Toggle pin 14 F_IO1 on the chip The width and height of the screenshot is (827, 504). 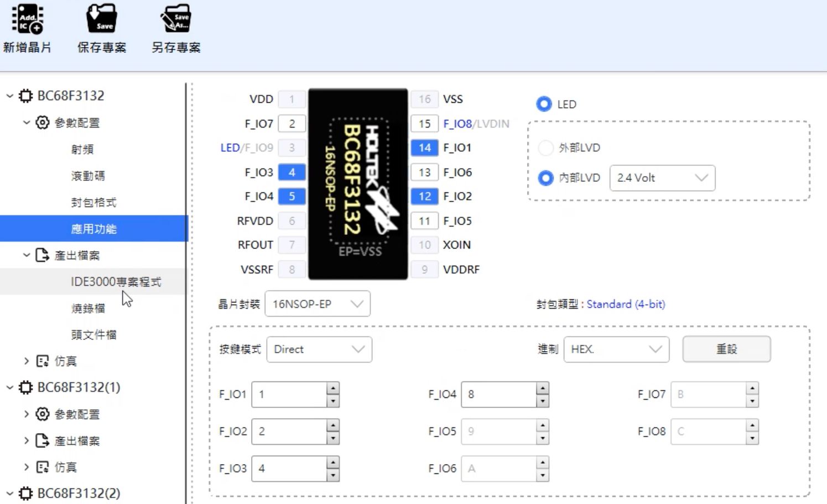[x=424, y=148]
